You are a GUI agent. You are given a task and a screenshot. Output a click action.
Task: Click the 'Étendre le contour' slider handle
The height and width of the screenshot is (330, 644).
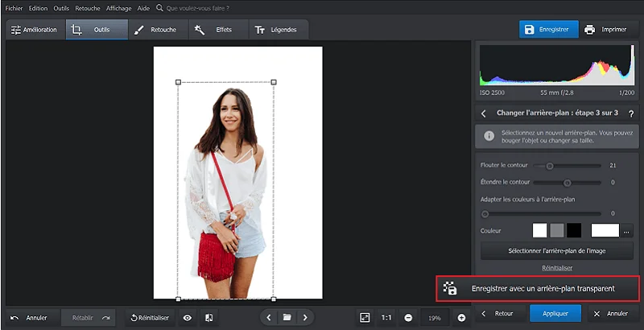[x=568, y=183]
